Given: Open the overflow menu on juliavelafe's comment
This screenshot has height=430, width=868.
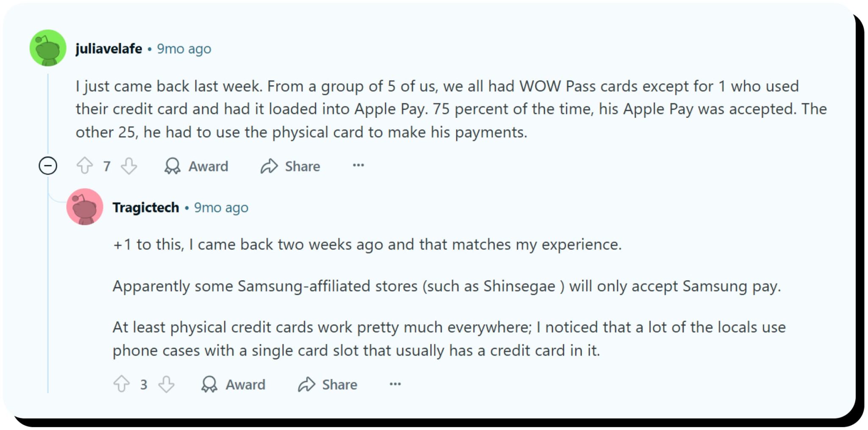Looking at the screenshot, I should pyautogui.click(x=358, y=166).
